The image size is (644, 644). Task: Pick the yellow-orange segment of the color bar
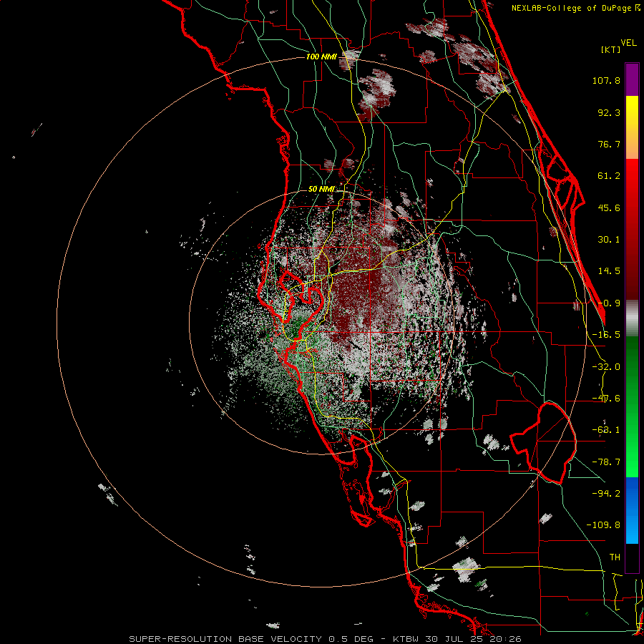pos(632,127)
